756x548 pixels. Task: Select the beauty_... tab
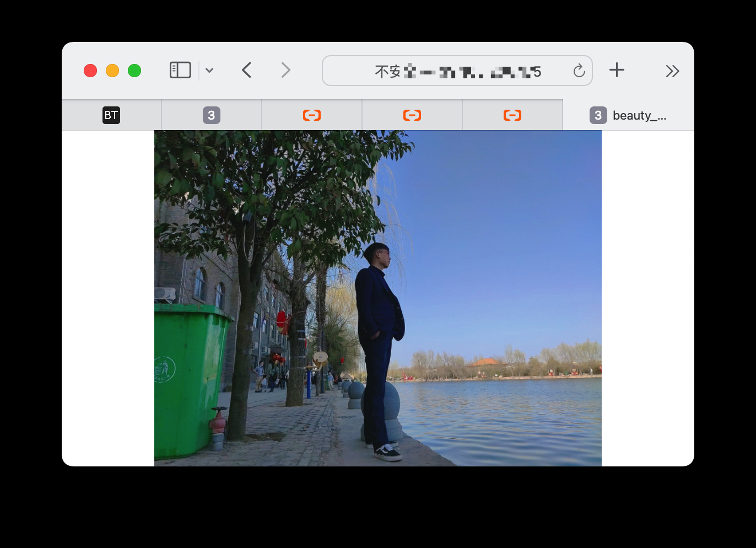tap(628, 115)
